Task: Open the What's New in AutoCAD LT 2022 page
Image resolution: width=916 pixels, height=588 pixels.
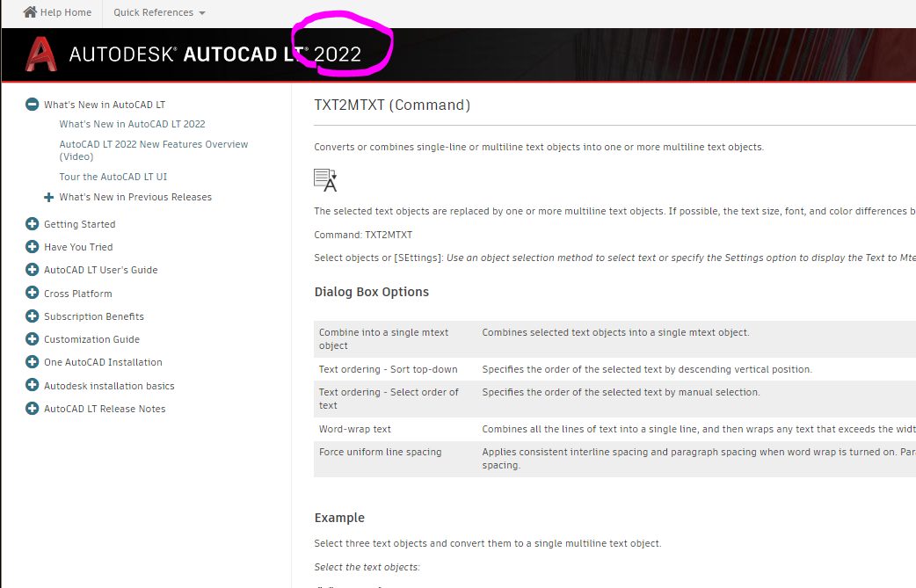Action: pyautogui.click(x=132, y=124)
